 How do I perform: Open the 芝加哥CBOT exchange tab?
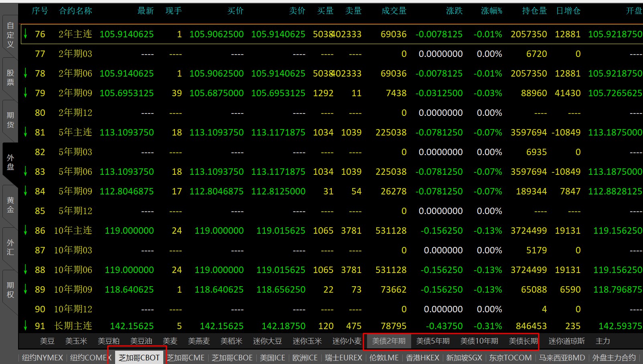(139, 358)
